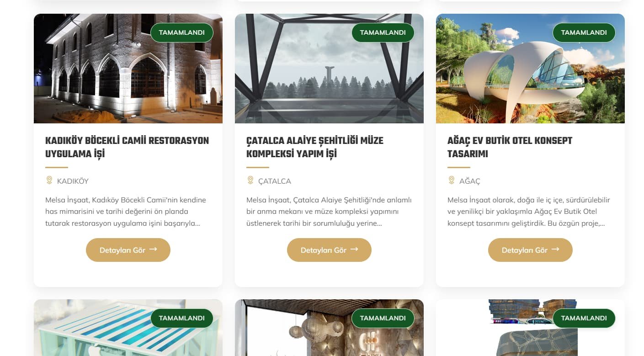
Task: Click arrow icon on Ağaç Ev card's Detayları Gör
Action: click(x=555, y=250)
